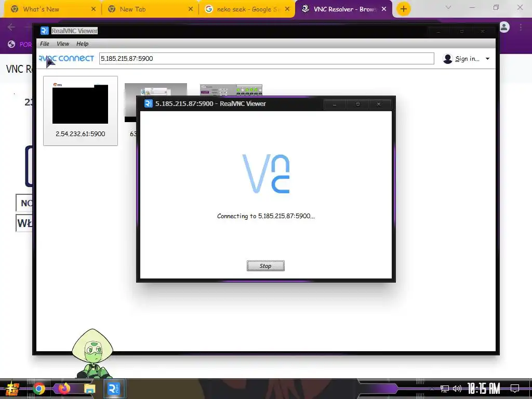Screen dimensions: 532x399
Task: Expand the browser tab search chevron
Action: point(448,7)
